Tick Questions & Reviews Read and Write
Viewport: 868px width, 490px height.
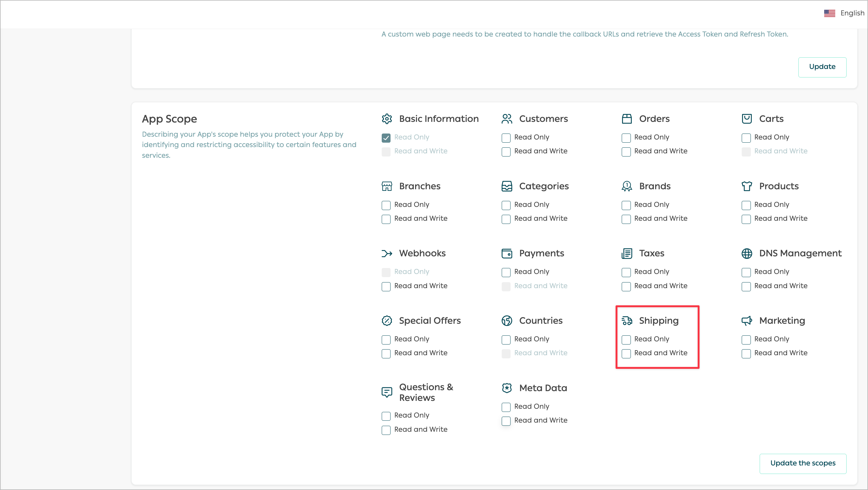(x=386, y=430)
